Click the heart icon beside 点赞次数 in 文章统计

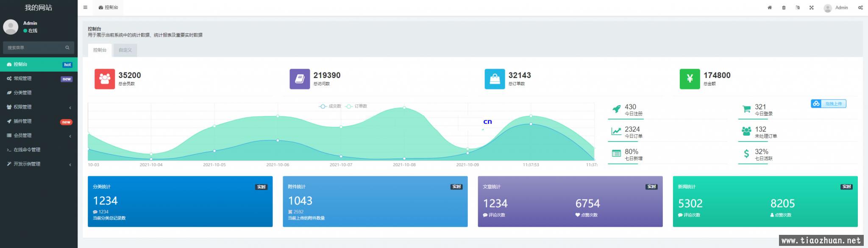click(x=577, y=215)
